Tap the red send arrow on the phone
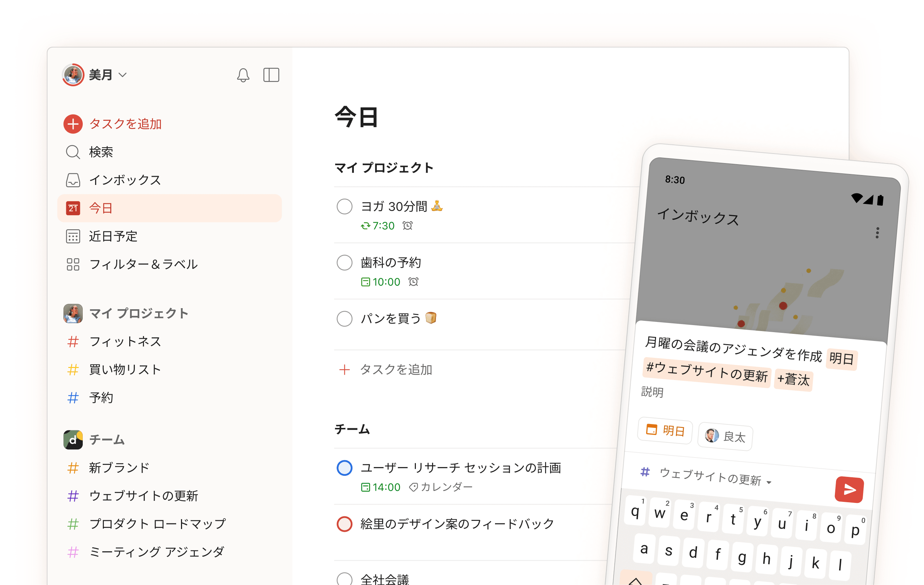 pos(850,490)
